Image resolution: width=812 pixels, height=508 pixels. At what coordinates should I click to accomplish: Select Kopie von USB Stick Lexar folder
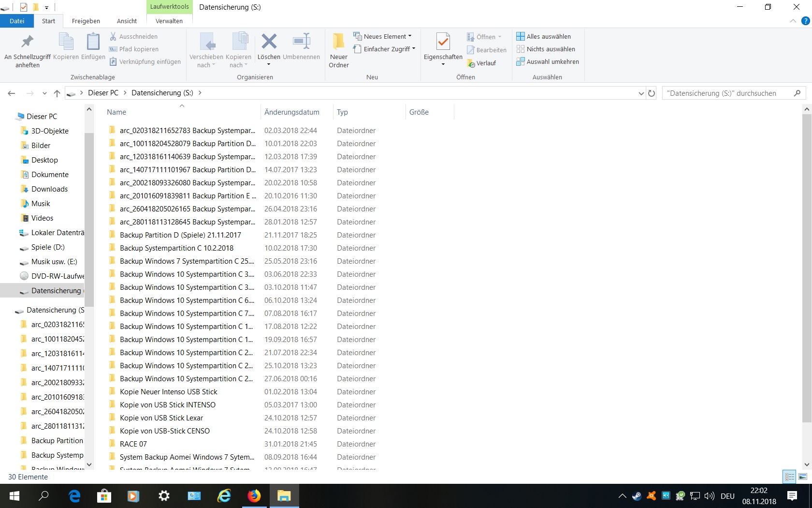point(161,418)
